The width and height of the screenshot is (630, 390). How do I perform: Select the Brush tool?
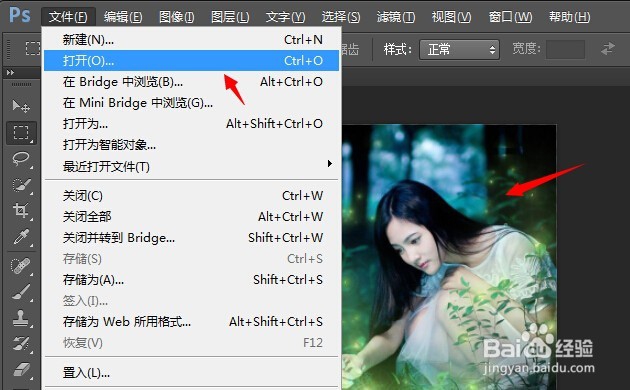click(x=21, y=292)
